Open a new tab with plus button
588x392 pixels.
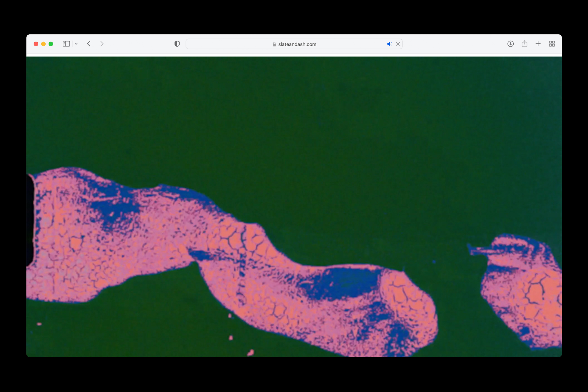pyautogui.click(x=538, y=44)
